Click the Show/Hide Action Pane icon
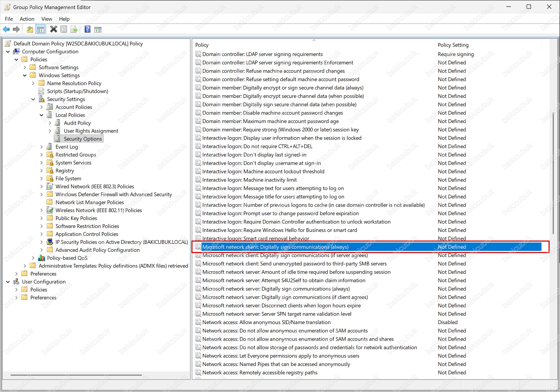The image size is (560, 392). (98, 30)
